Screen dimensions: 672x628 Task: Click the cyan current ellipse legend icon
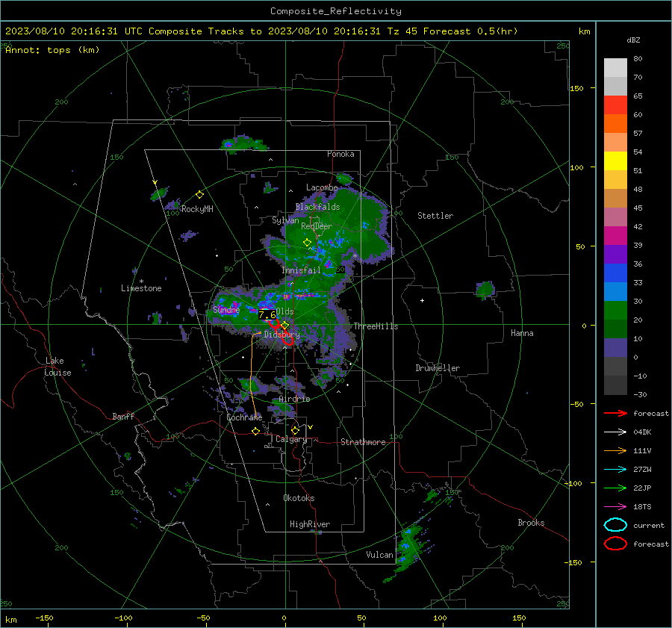pyautogui.click(x=615, y=525)
